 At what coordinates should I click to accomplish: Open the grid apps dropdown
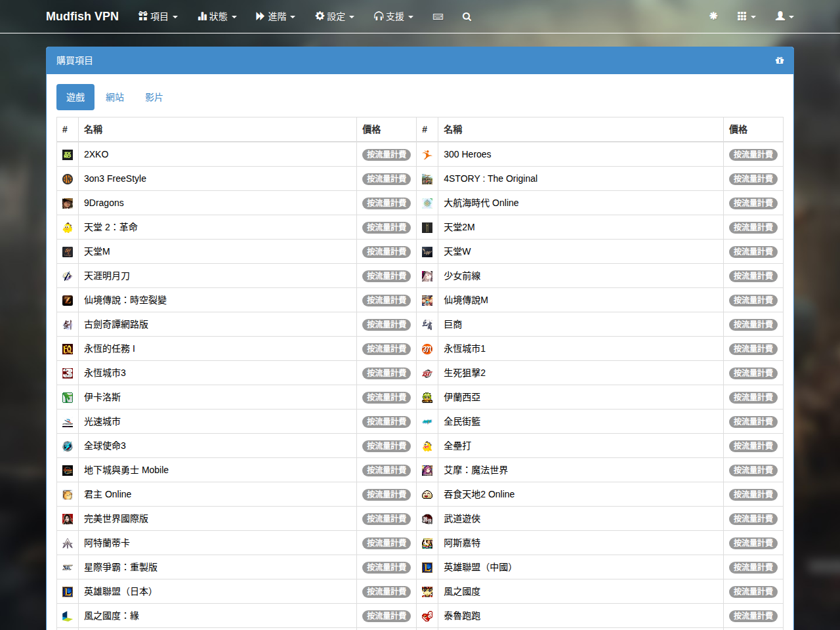click(x=746, y=16)
